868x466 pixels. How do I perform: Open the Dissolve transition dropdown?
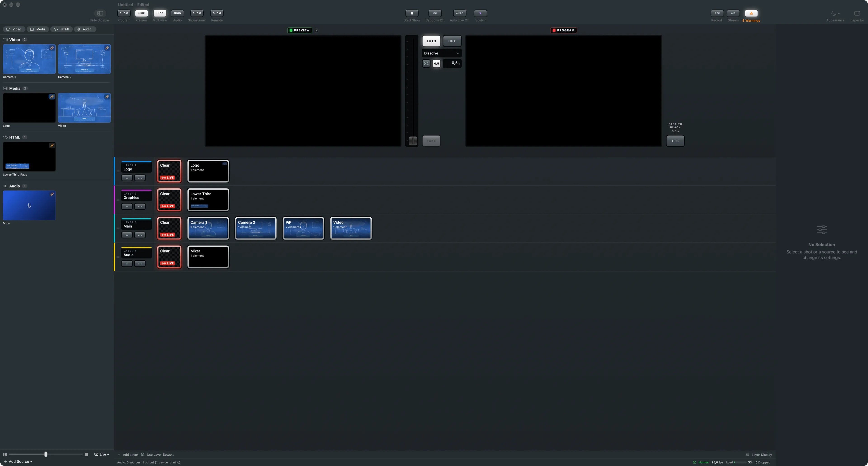click(x=441, y=53)
